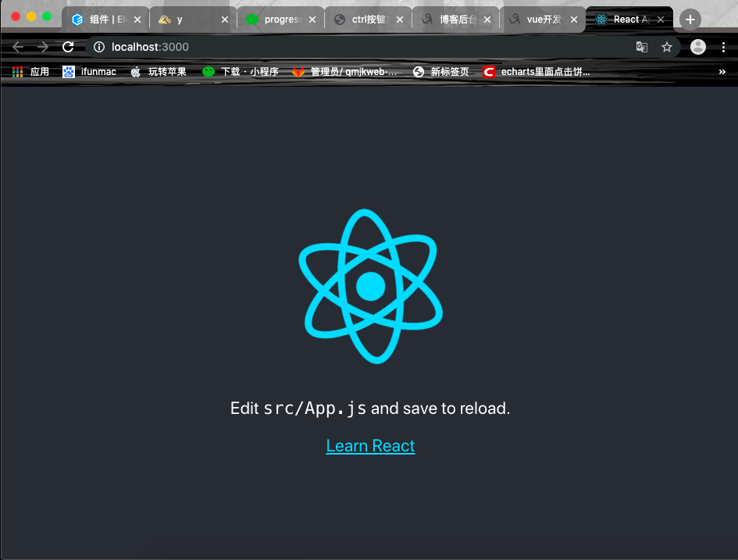Bookmark this page with the star icon
738x560 pixels.
coord(666,47)
